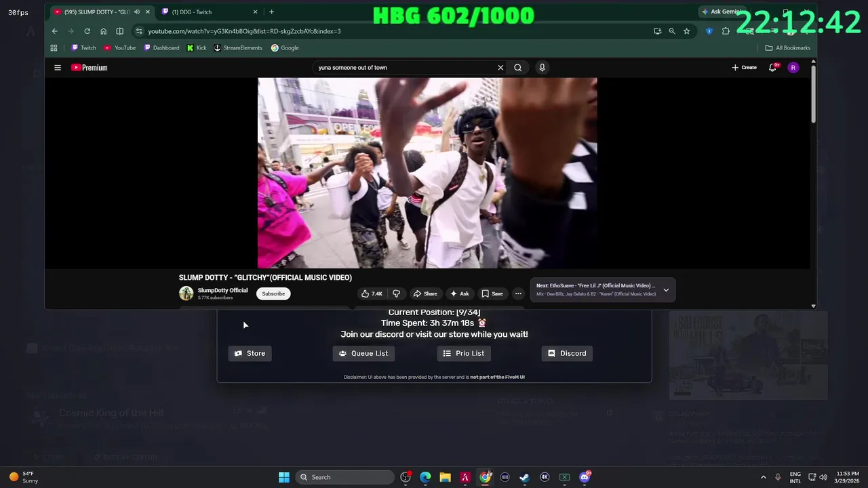Open the browser extensions puzzle icon
The width and height of the screenshot is (868, 488).
[x=726, y=31]
